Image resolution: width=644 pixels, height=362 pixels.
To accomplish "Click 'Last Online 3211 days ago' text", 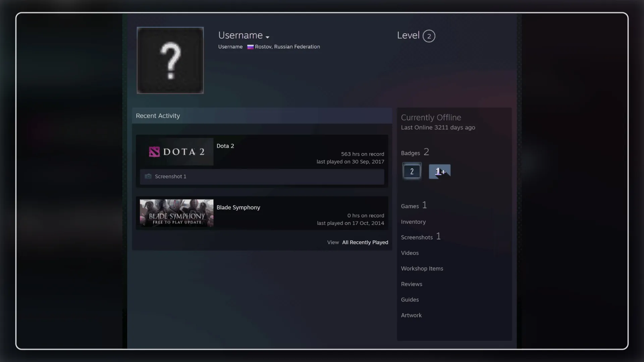I will click(x=438, y=127).
